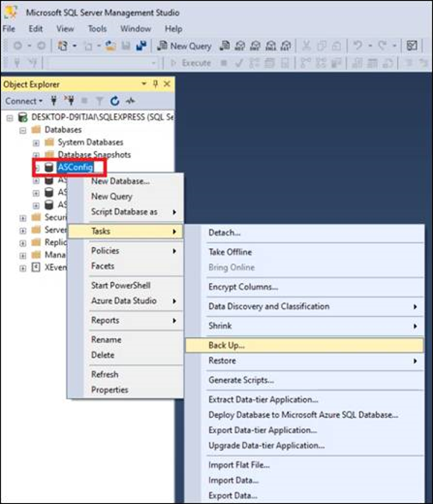Open the Restore submenu under Tasks
Image resolution: width=433 pixels, height=504 pixels.
[x=304, y=361]
